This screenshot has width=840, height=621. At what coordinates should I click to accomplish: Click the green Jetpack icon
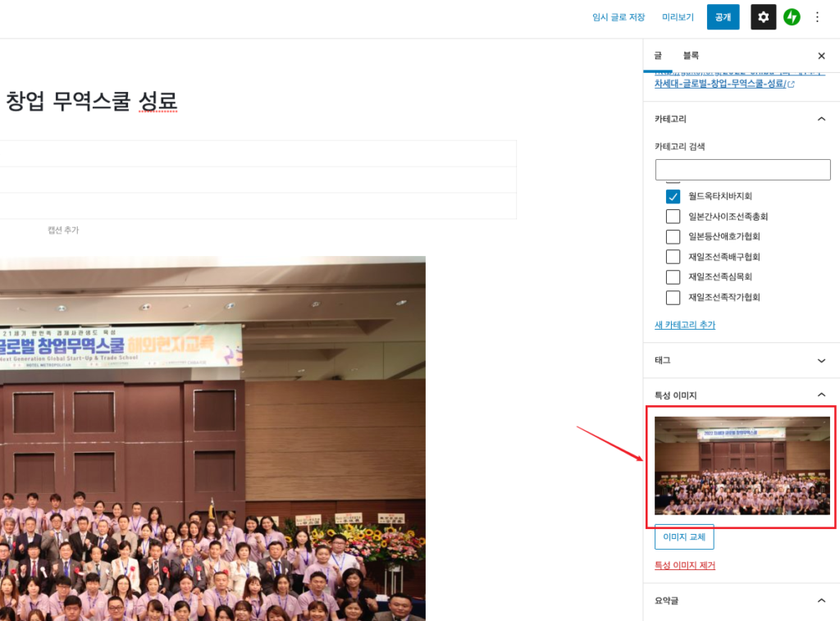[792, 17]
